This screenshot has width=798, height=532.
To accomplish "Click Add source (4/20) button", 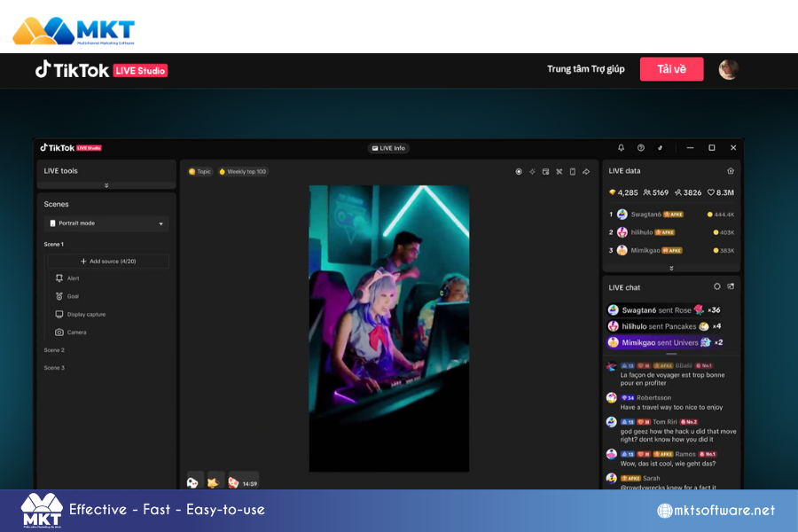I will pos(108,262).
